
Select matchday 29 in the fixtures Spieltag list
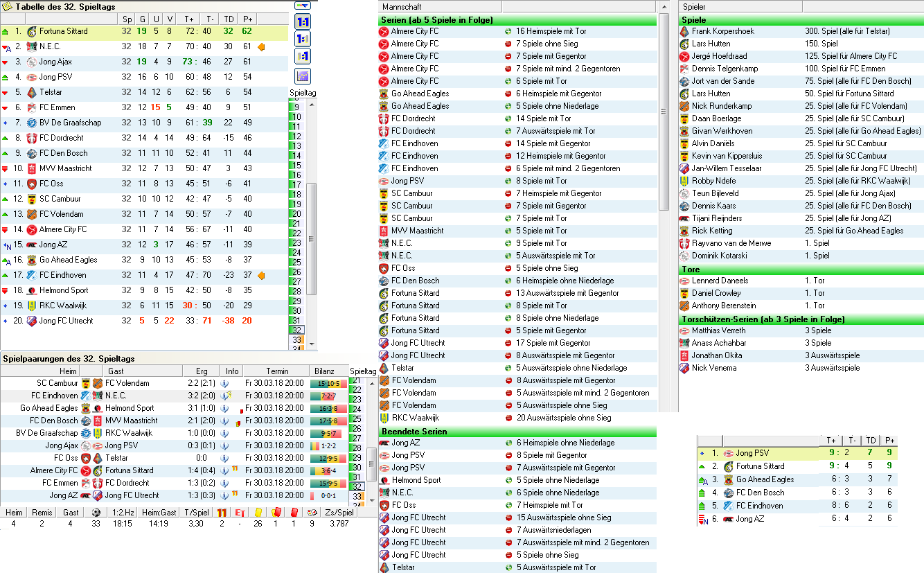pyautogui.click(x=357, y=457)
